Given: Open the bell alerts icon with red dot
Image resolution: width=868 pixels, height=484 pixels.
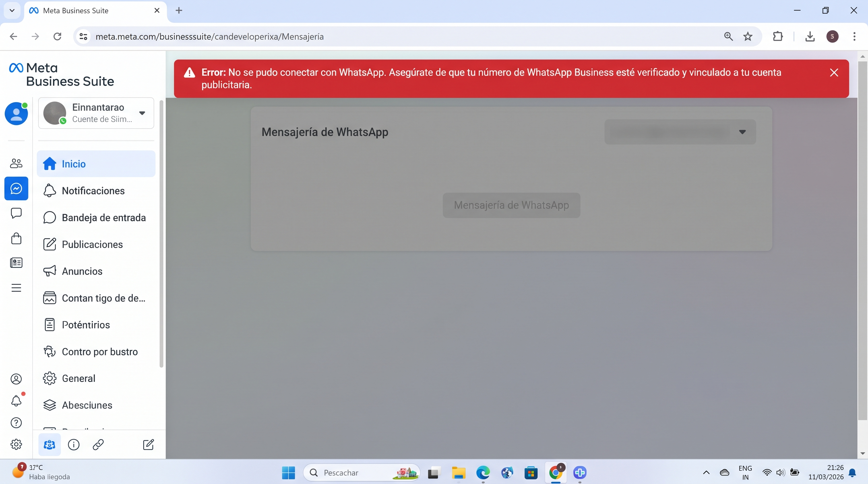Looking at the screenshot, I should [x=16, y=400].
